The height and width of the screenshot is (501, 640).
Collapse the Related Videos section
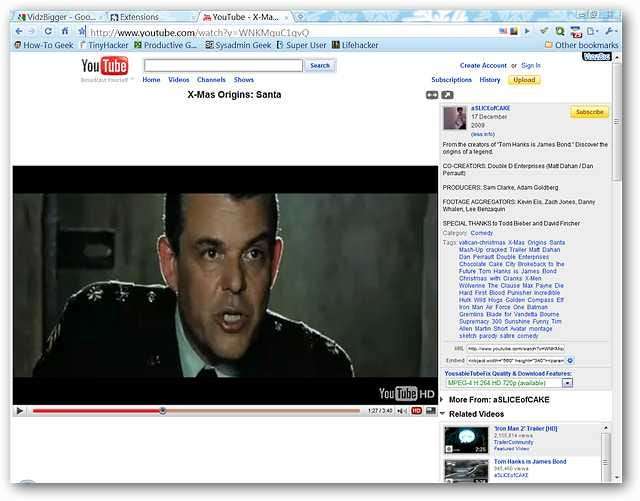472,414
